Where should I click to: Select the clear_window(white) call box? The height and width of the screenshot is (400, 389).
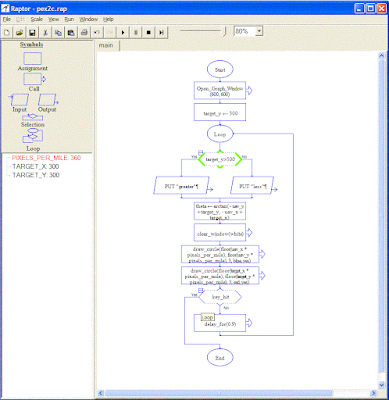[220, 233]
